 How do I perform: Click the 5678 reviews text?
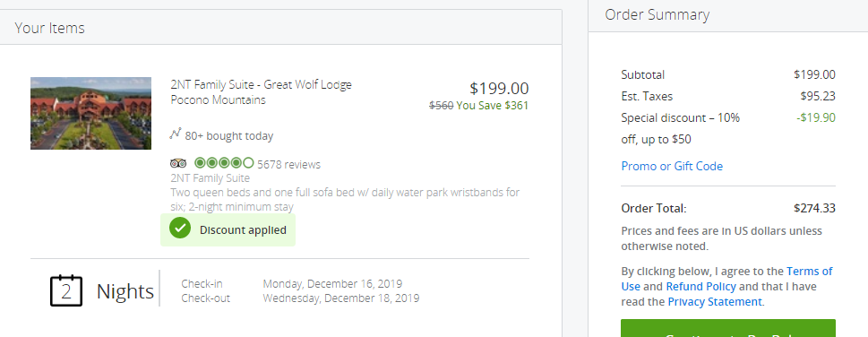click(289, 165)
